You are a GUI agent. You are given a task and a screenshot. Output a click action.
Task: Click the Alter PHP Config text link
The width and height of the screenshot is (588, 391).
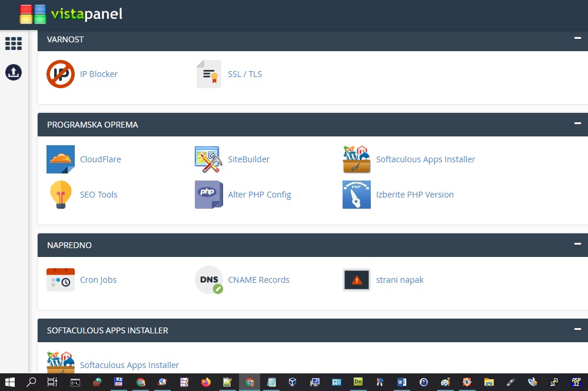(260, 195)
